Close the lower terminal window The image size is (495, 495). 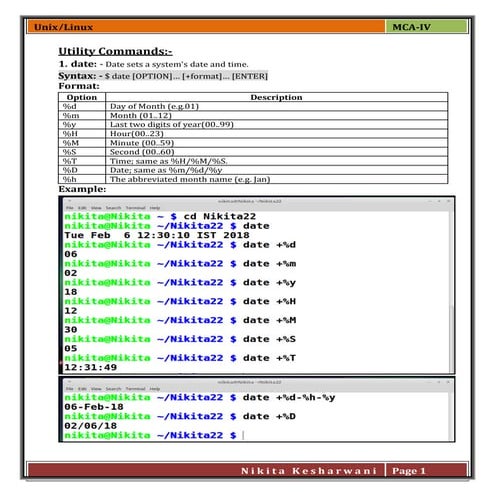point(448,382)
